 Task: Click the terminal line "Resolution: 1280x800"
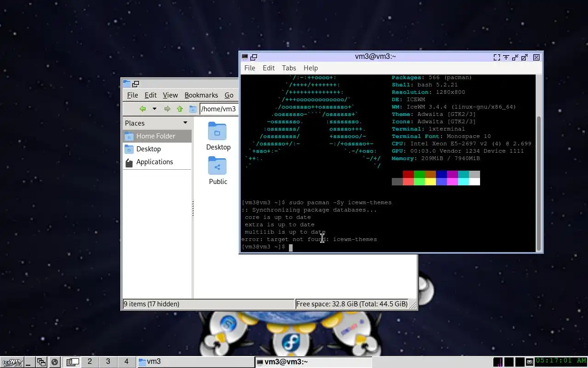coord(428,92)
